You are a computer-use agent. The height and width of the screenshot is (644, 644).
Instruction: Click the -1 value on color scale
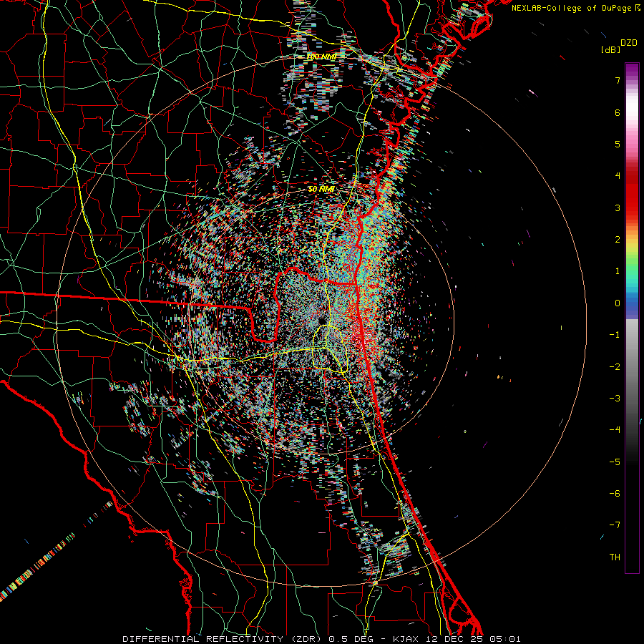(x=615, y=335)
